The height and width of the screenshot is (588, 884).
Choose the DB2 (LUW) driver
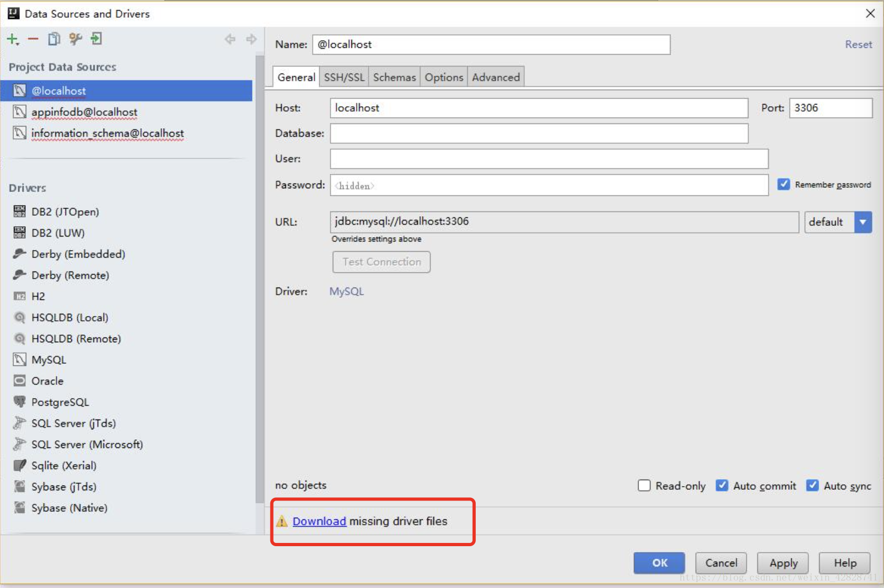[x=58, y=233]
